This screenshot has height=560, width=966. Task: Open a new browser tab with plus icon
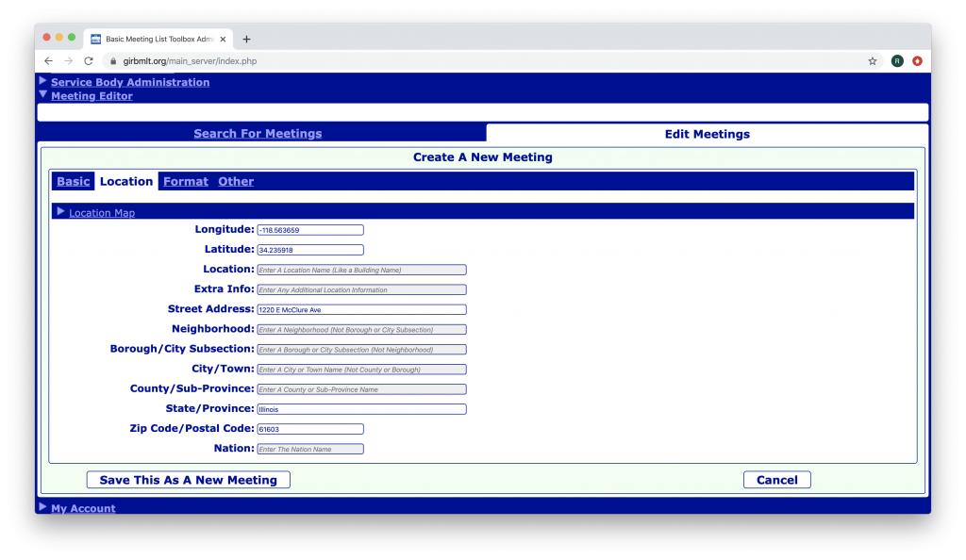(246, 39)
